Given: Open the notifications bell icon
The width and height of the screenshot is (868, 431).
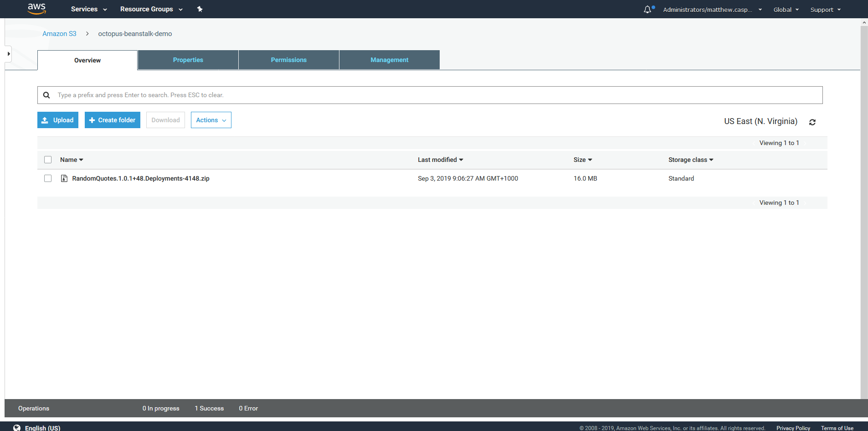Looking at the screenshot, I should [647, 10].
